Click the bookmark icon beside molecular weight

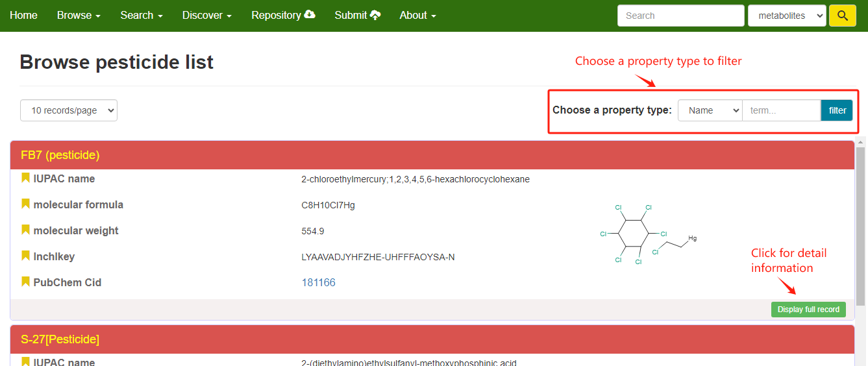tap(25, 230)
